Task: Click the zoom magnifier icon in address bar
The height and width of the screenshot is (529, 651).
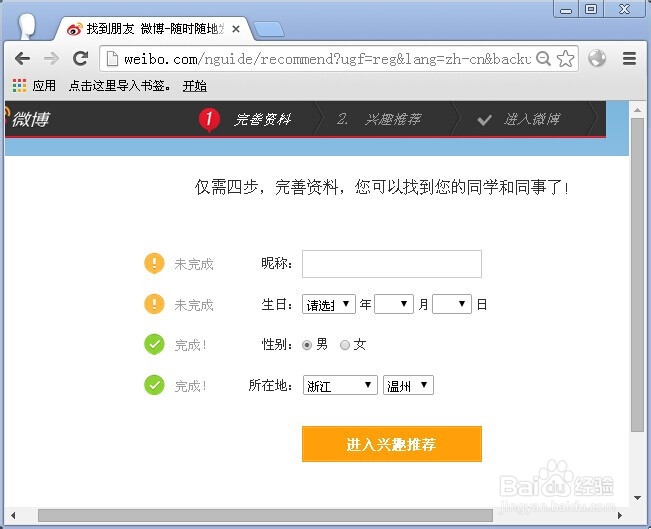Action: point(543,59)
